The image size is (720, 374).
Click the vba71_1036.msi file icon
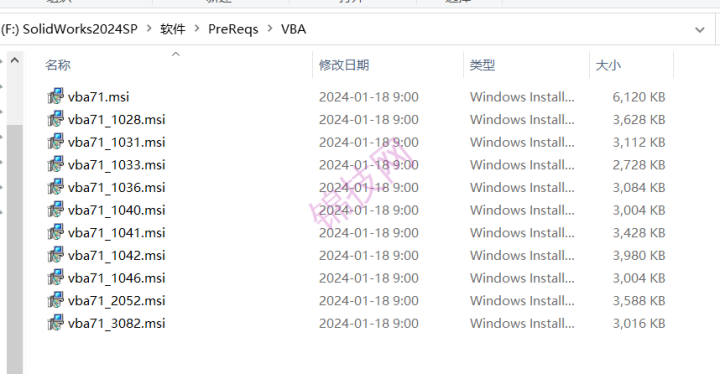pos(56,187)
